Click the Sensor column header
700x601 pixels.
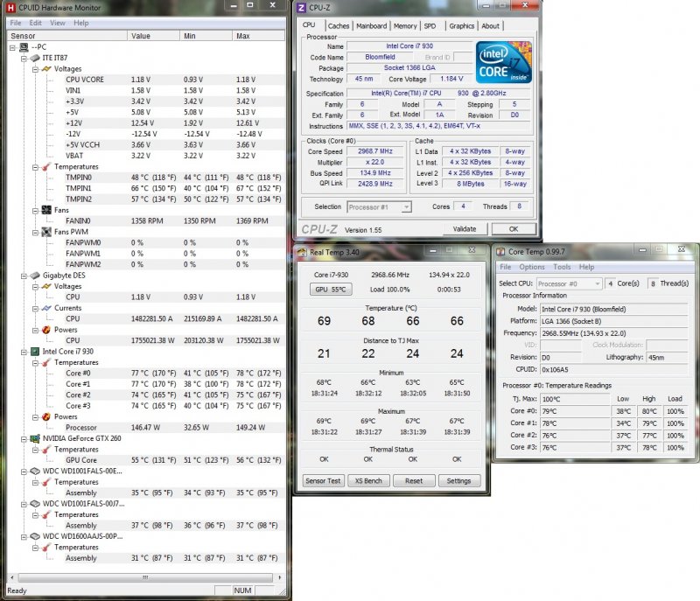[x=67, y=36]
